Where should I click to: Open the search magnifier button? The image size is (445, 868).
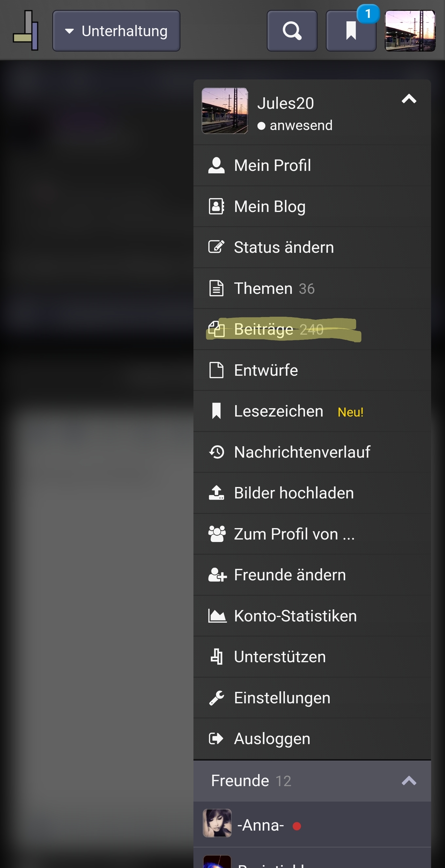292,31
